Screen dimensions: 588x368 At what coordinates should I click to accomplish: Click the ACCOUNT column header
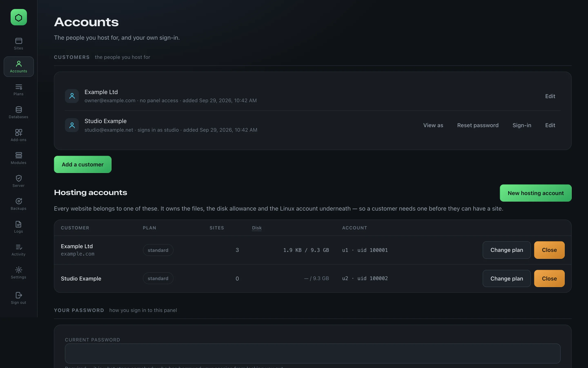tap(354, 228)
